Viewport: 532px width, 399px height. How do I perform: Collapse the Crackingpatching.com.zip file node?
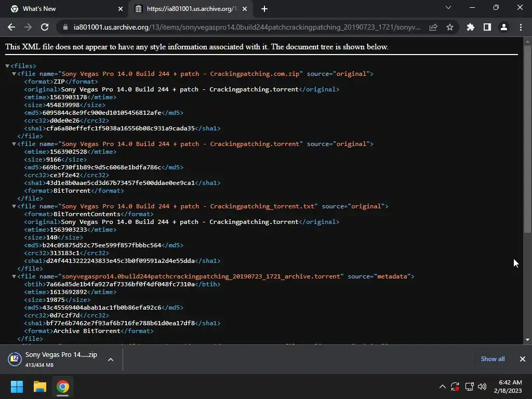[14, 74]
